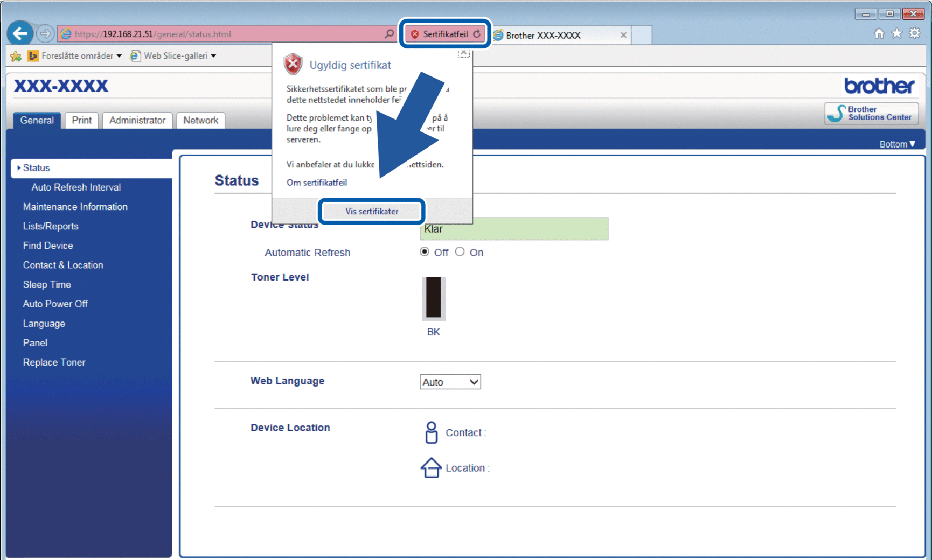932x560 pixels.
Task: Switch to the Administrator tab
Action: 137,120
